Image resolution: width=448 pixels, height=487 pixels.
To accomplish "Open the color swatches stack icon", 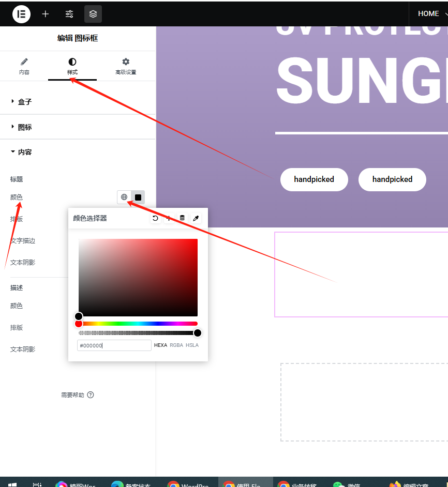I will (x=182, y=219).
